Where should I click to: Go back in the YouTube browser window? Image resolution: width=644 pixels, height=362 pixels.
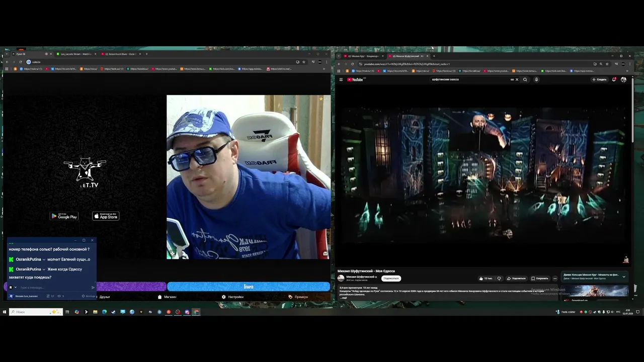(339, 64)
